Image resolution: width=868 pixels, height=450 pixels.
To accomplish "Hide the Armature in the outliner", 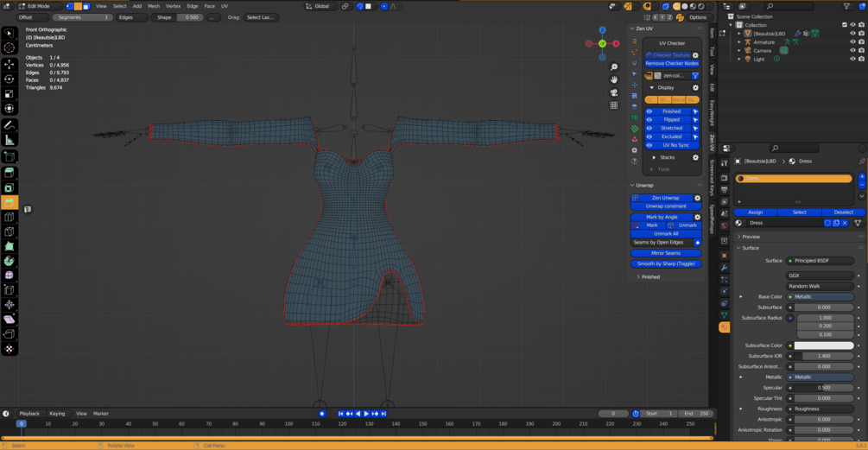I will [x=852, y=42].
